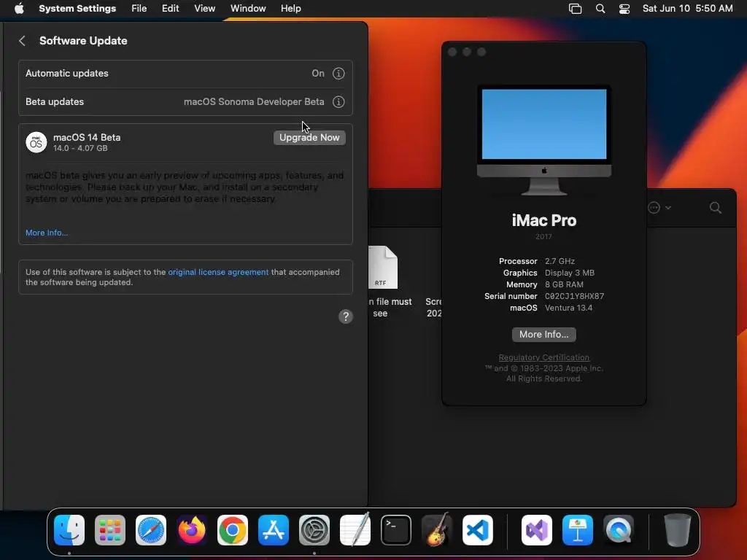Launch Firefox from the Dock
The height and width of the screenshot is (560, 747).
(192, 530)
